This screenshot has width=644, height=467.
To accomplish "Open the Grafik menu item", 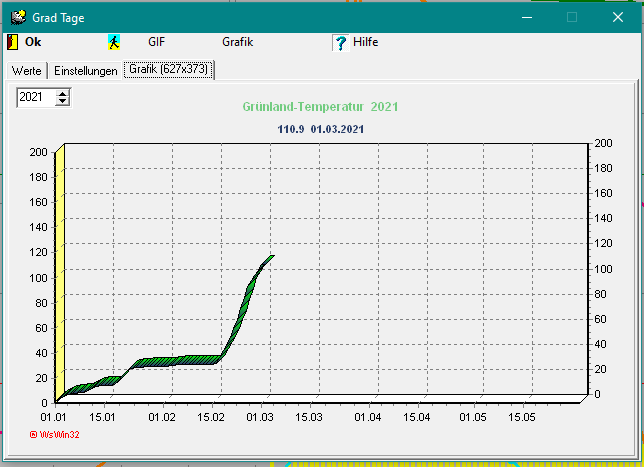I will pos(237,42).
